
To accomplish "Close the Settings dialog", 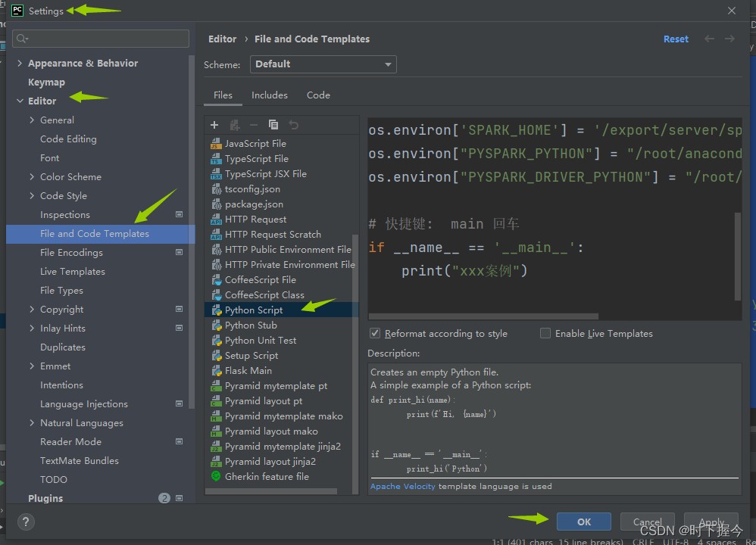I will [732, 11].
